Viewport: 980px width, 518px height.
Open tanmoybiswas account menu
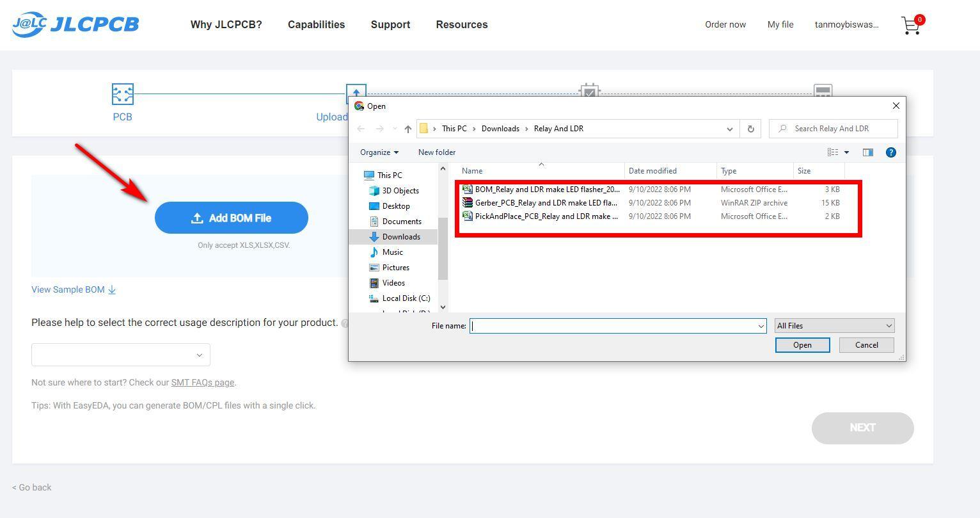tap(847, 24)
